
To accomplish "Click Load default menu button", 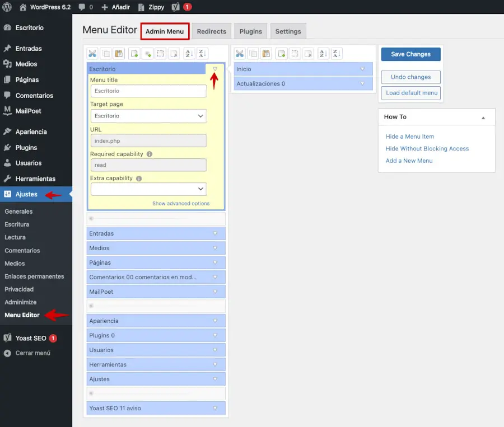I will click(x=411, y=93).
